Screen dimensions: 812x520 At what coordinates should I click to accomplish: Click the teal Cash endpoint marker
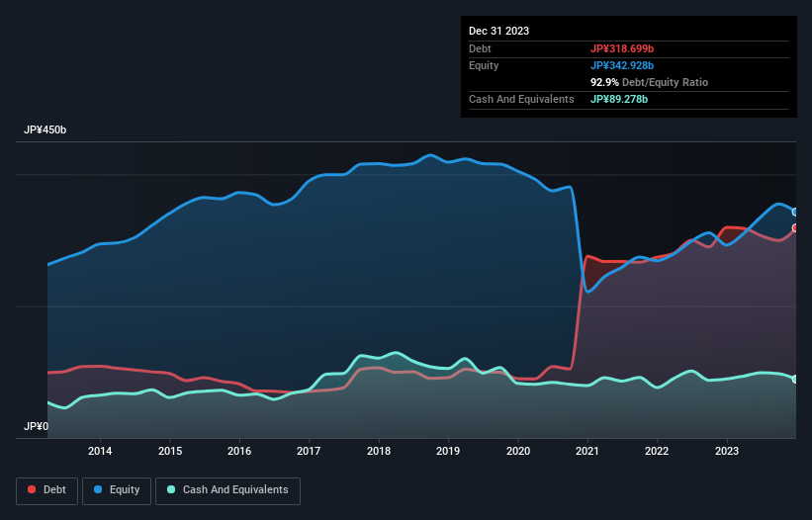tap(795, 380)
